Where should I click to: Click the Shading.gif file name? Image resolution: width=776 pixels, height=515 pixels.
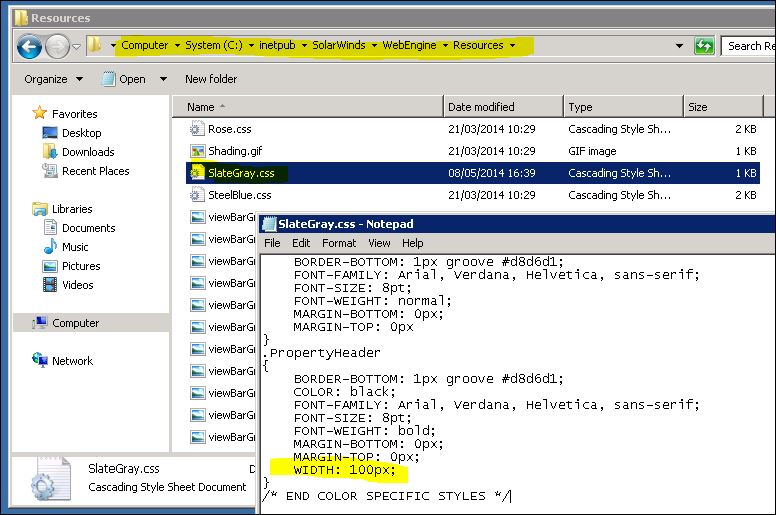(235, 151)
